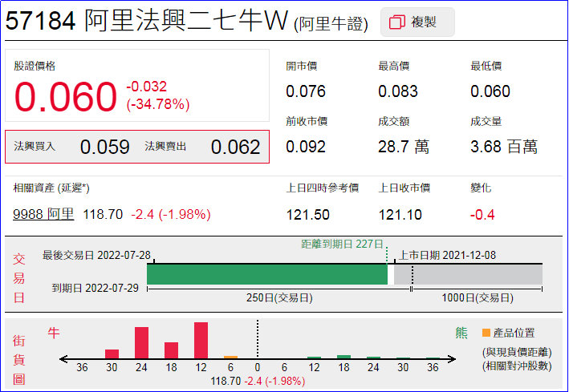
Task: Click the red bull bar at 24
Action: 141,342
